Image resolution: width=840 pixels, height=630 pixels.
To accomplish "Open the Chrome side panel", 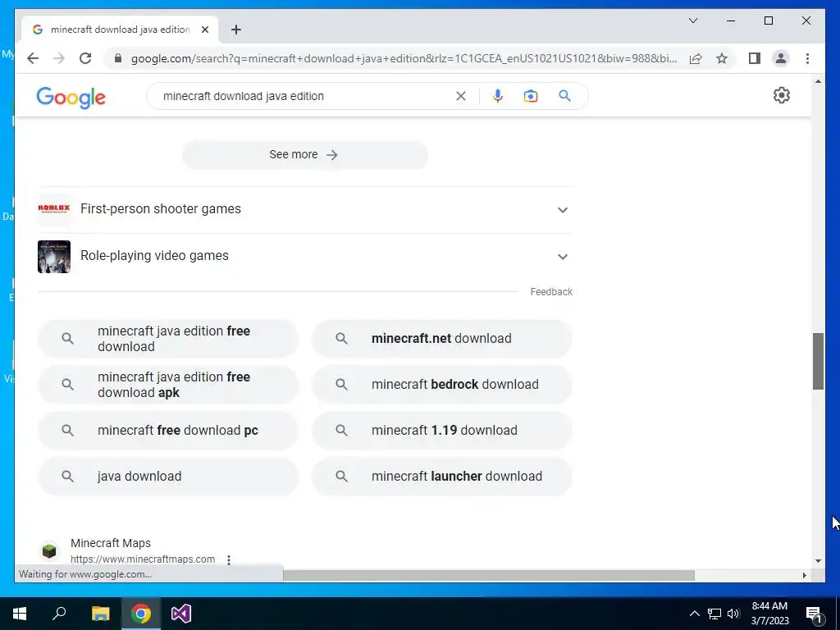I will click(x=755, y=58).
